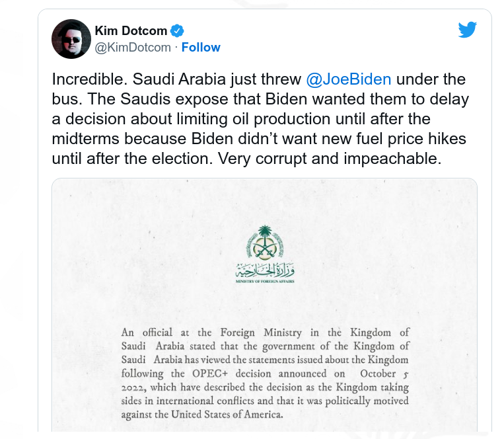This screenshot has height=439, width=504.
Task: Click the @KimDotcom handle
Action: click(133, 48)
